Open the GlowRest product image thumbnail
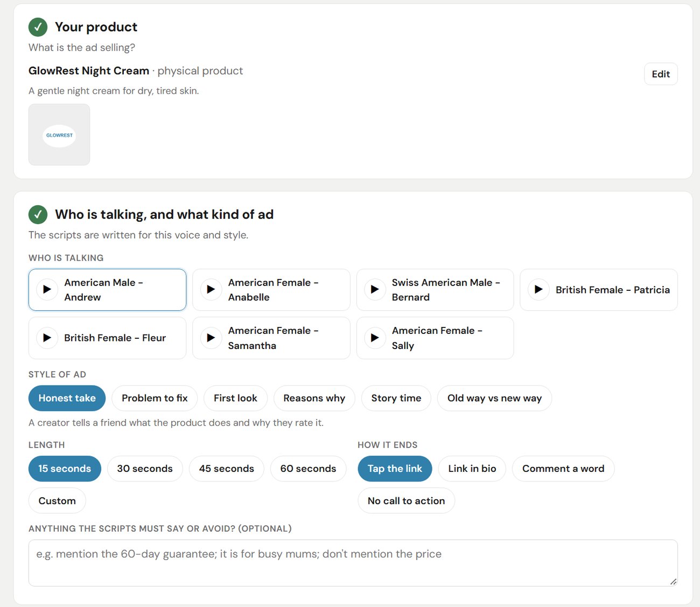 point(59,135)
